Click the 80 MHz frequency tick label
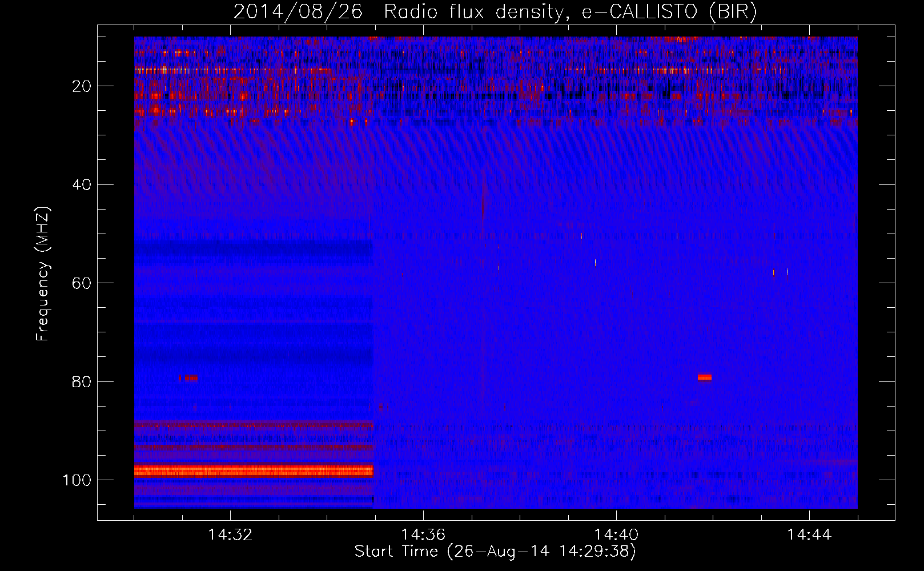Viewport: 924px width, 571px height. [82, 382]
